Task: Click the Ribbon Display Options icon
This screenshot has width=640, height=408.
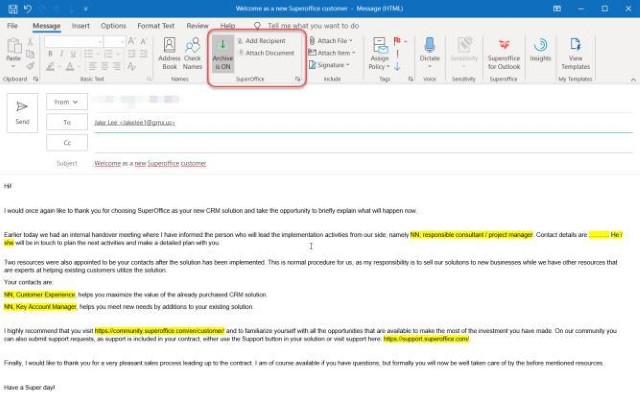Action: click(x=557, y=9)
